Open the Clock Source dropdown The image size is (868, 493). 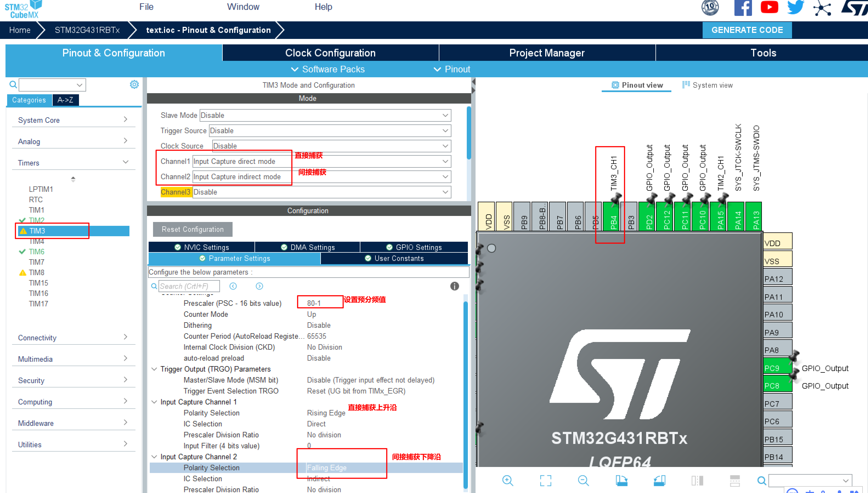coord(332,146)
